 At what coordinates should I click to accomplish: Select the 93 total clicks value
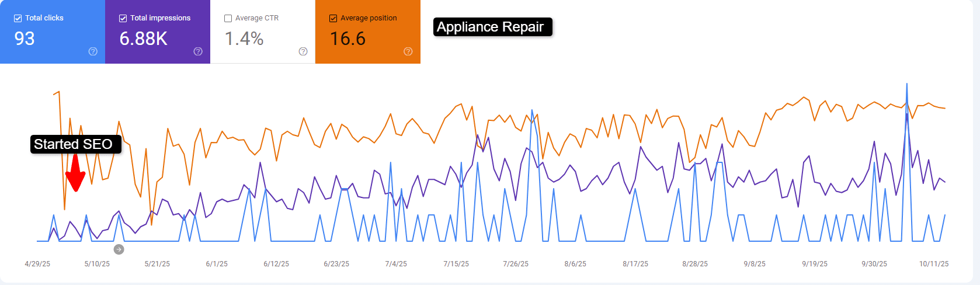[25, 39]
